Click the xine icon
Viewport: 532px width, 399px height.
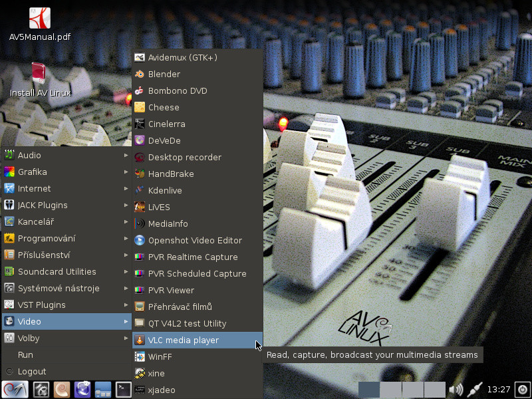(140, 373)
